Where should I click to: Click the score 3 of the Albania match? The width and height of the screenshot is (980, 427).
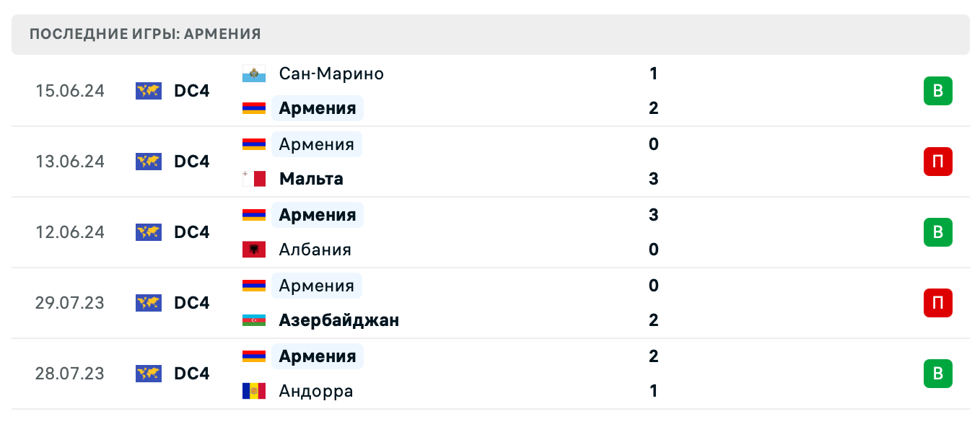pyautogui.click(x=653, y=215)
